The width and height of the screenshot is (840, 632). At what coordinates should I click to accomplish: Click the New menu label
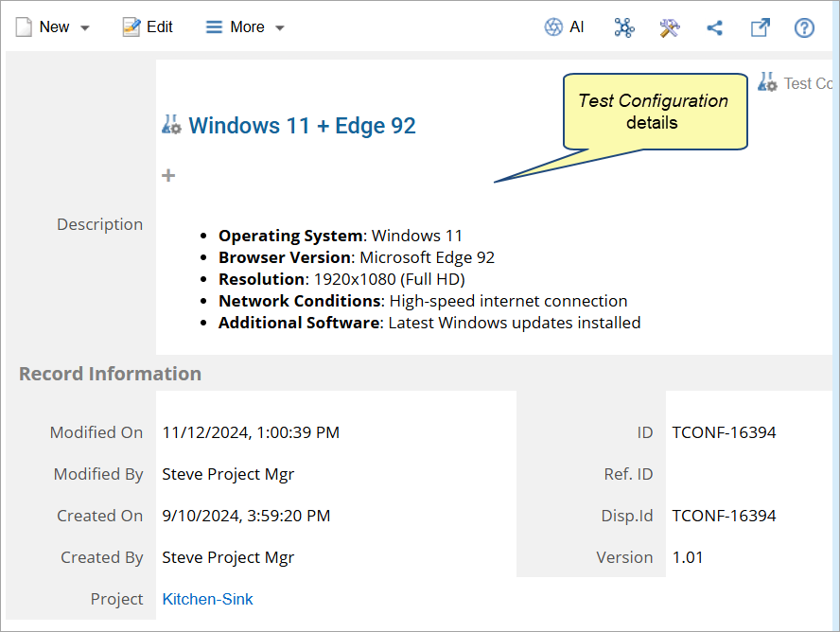pos(54,26)
